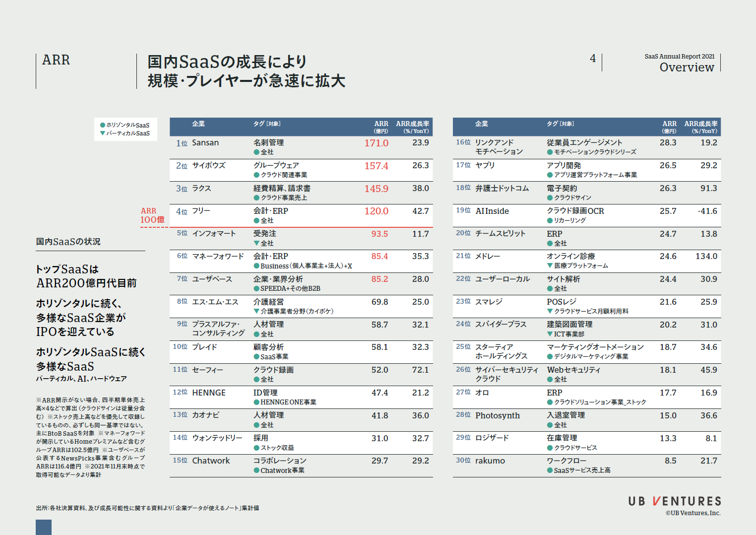The height and width of the screenshot is (535, 756).
Task: Select the 出所 source note at bottom
Action: click(x=147, y=508)
